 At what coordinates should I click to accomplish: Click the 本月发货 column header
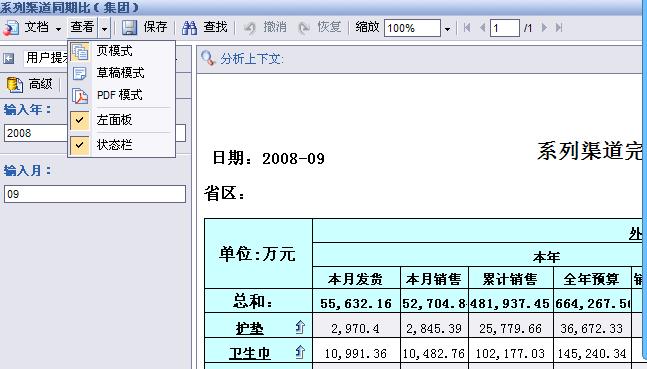(356, 279)
